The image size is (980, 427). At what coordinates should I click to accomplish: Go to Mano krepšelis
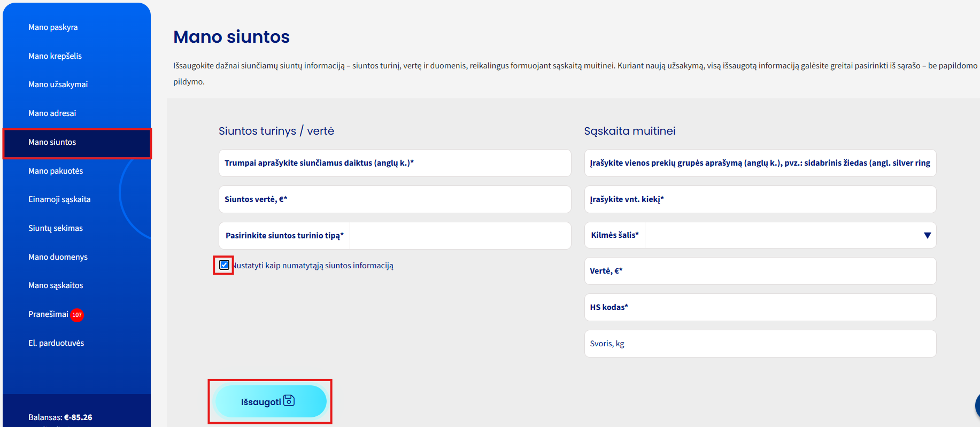tap(55, 56)
